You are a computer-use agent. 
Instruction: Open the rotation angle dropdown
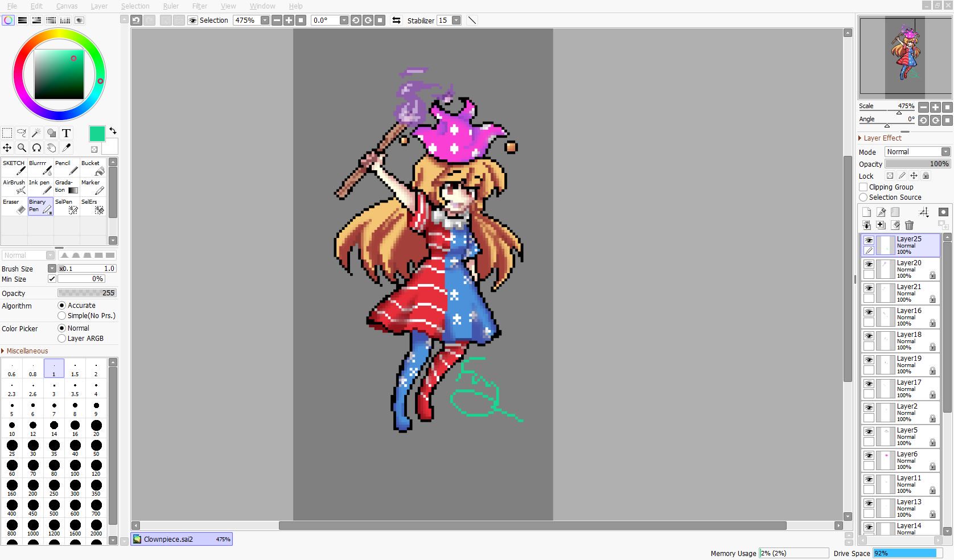(x=344, y=20)
